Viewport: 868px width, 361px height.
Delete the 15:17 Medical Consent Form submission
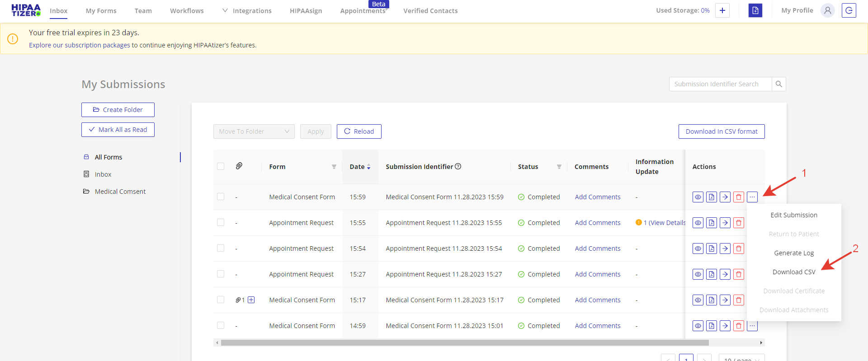739,300
